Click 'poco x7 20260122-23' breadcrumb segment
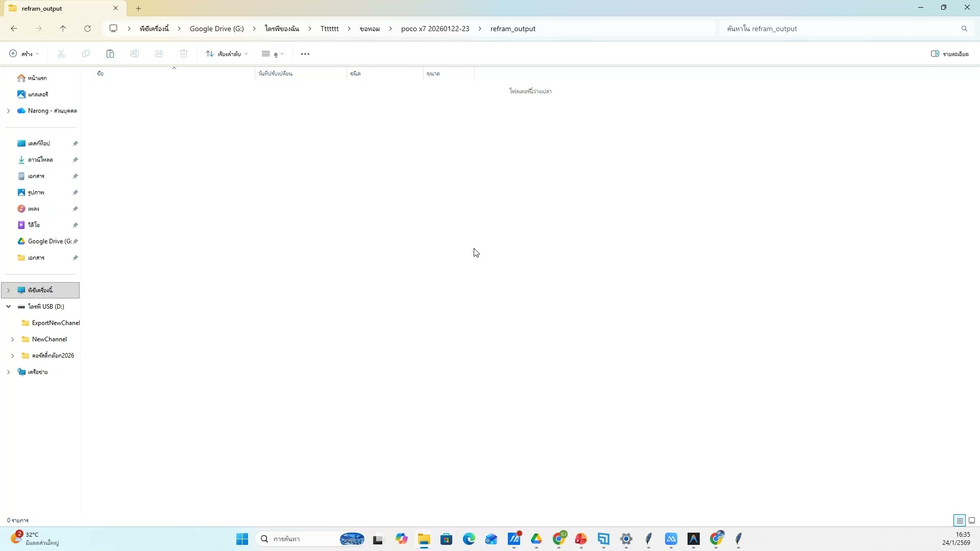This screenshot has height=551, width=980. click(435, 29)
